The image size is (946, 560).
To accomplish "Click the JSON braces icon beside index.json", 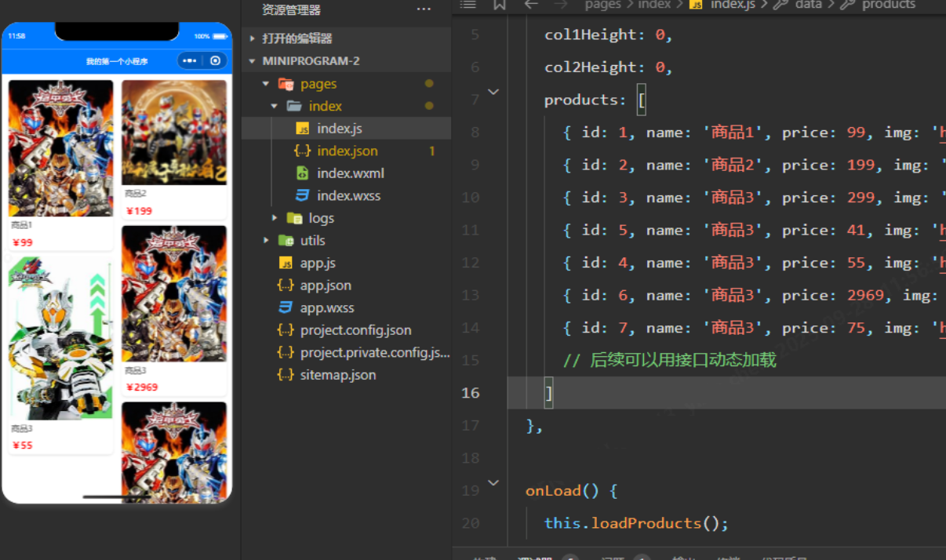I will tap(302, 151).
